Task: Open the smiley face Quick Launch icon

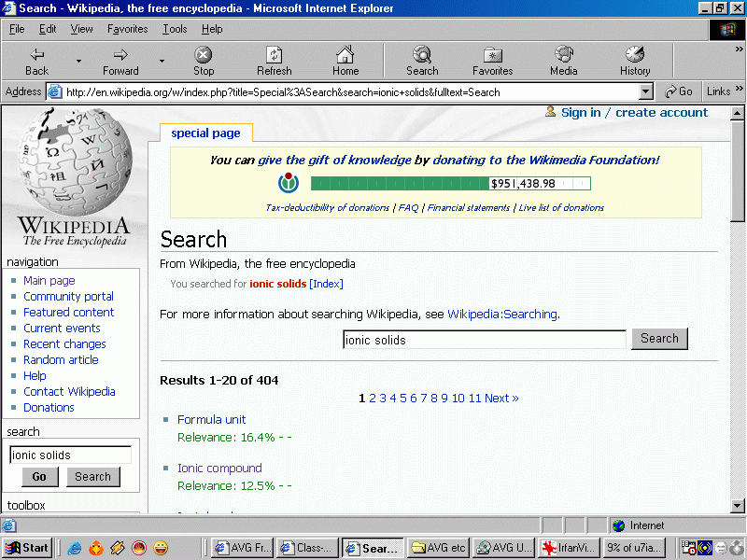Action: [161, 548]
